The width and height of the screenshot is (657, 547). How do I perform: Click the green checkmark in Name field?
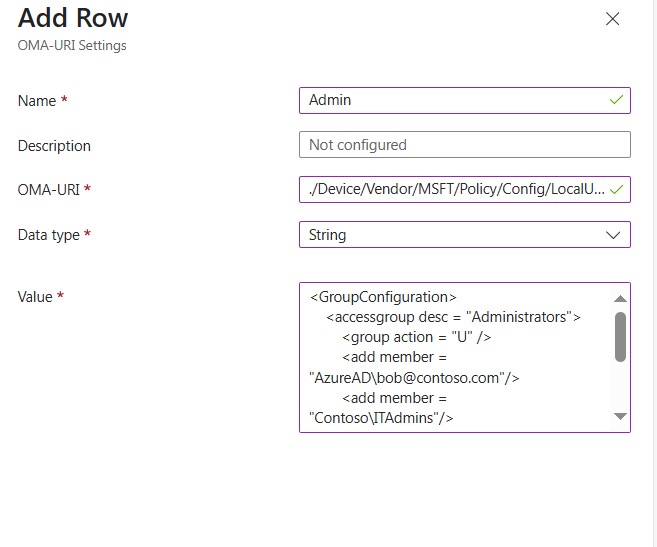coord(617,100)
